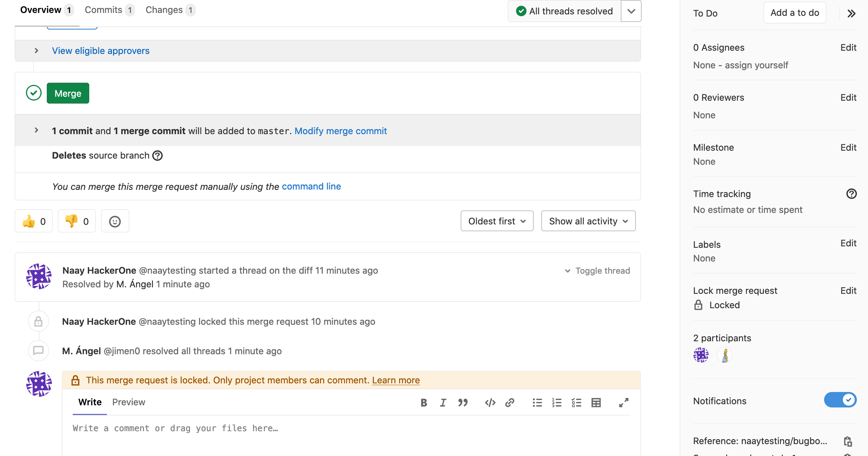Screen dimensions: 868x456
Task: Give a thumbs up reaction
Action: 34,222
